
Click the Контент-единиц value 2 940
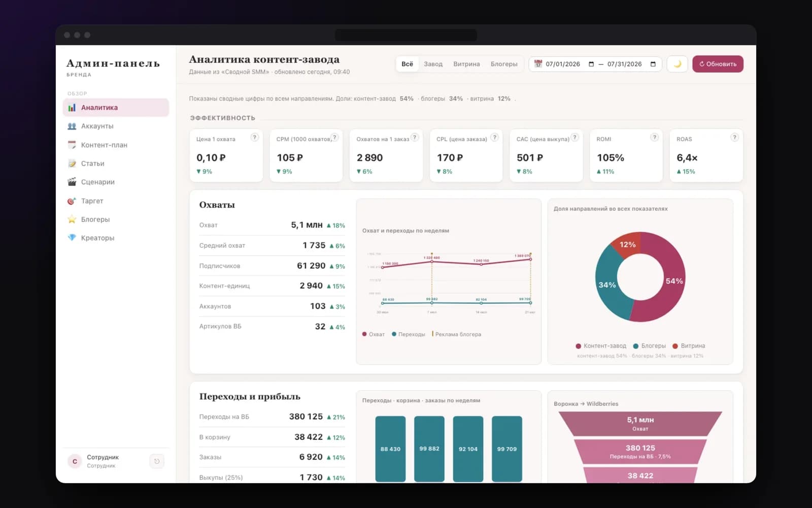tap(311, 286)
